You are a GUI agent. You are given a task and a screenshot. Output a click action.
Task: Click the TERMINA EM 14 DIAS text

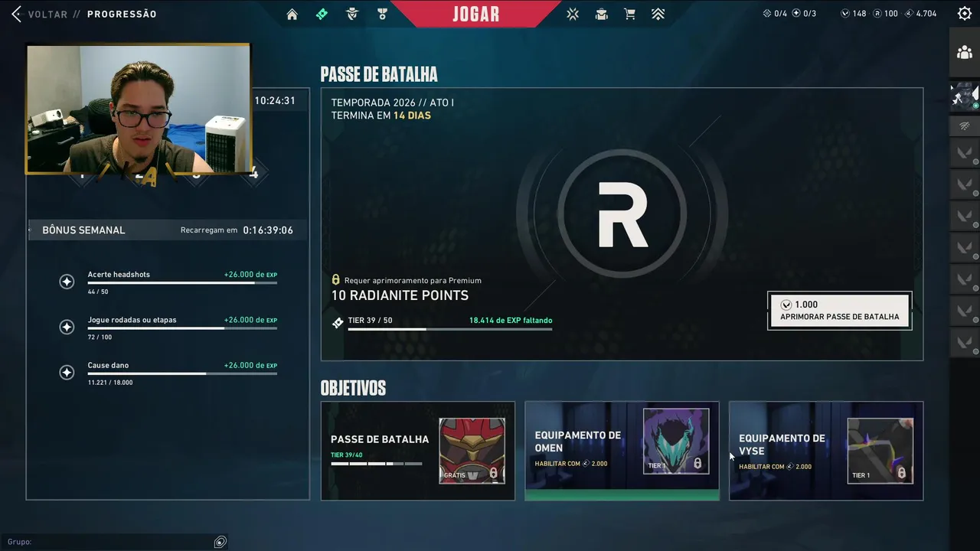pos(381,116)
